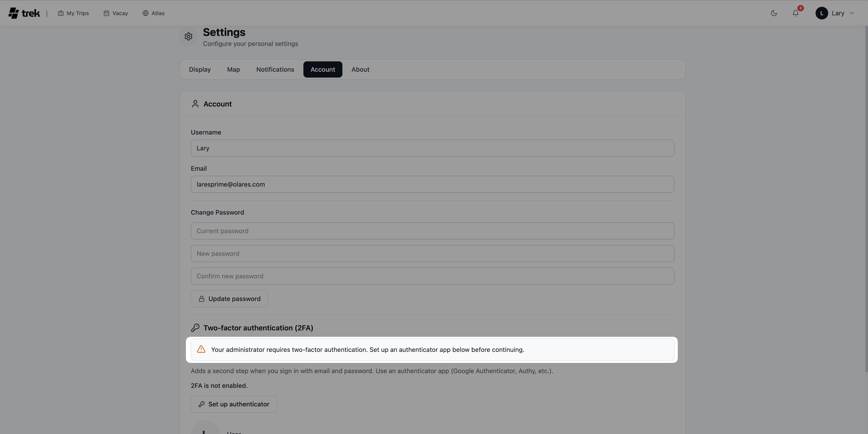Screen dimensions: 868x434
Task: Click the person icon beside Account heading
Action: 195,104
